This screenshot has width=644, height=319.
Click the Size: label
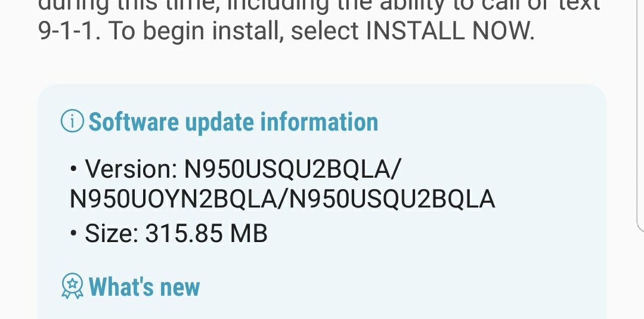[112, 233]
